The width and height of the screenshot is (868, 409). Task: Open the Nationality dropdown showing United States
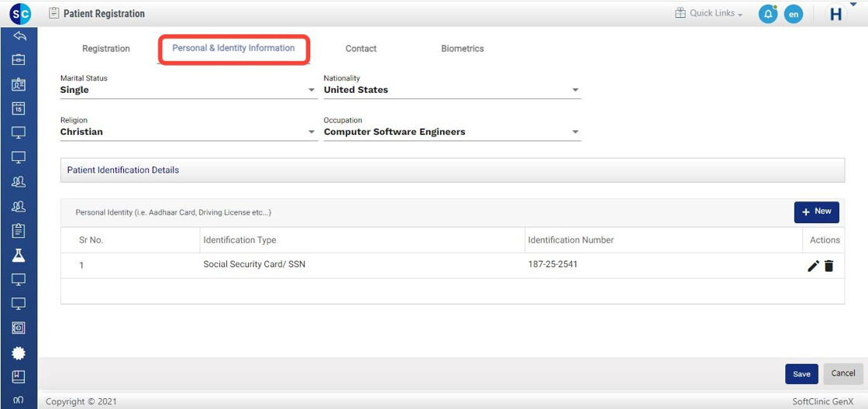(453, 90)
